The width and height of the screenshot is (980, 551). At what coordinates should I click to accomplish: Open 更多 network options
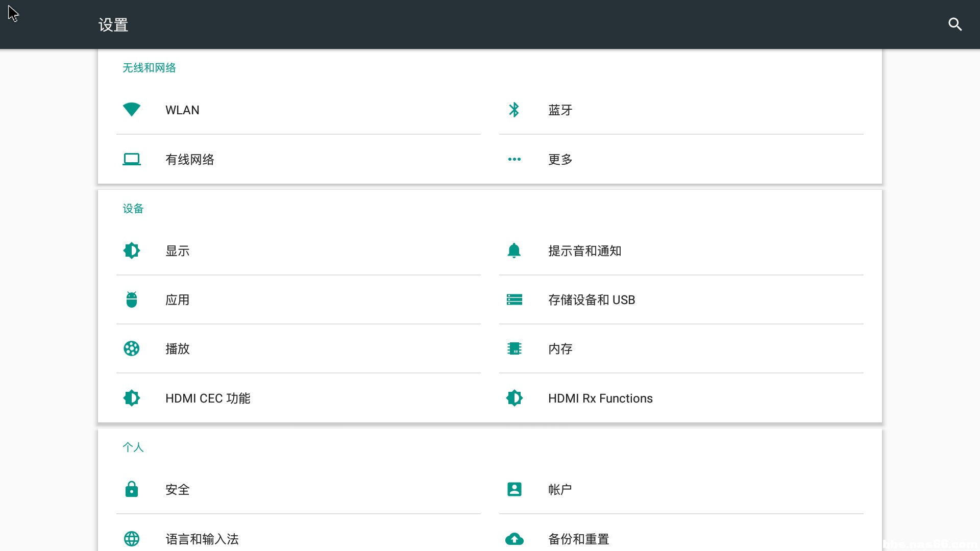click(x=681, y=159)
